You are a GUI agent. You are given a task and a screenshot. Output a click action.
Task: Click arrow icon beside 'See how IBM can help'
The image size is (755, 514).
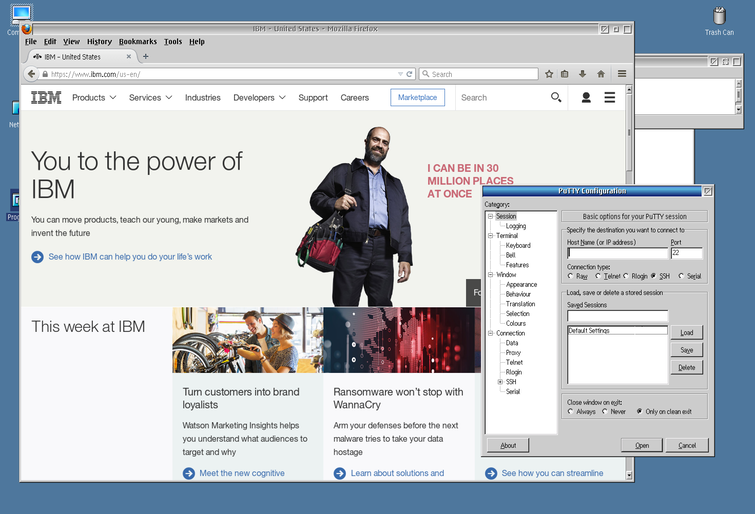pos(38,257)
